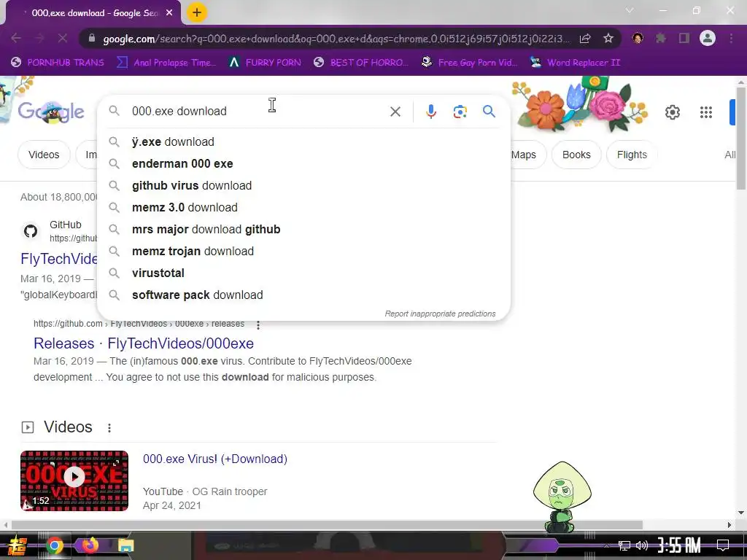Screen dimensions: 747x560
Task: Open the extensions puzzle piece menu
Action: [x=661, y=38]
